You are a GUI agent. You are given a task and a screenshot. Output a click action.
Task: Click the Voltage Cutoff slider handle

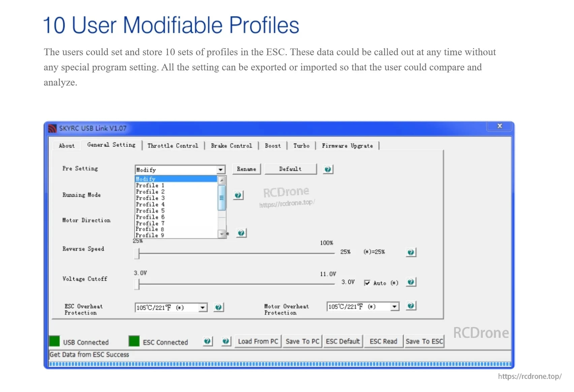click(137, 284)
